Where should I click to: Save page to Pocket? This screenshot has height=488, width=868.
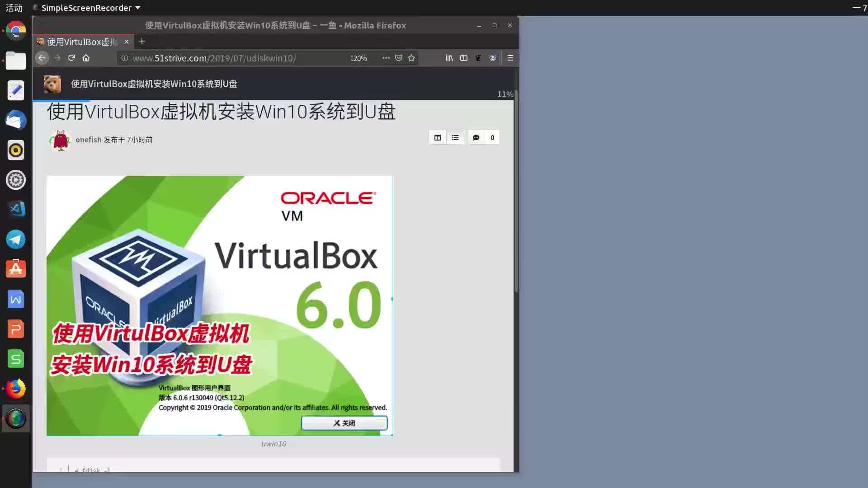tap(399, 58)
